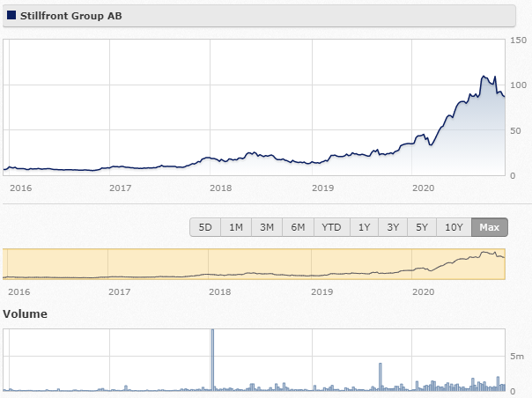The height and width of the screenshot is (398, 532).
Task: Click the early 2020 dip on price line
Action: 431,144
